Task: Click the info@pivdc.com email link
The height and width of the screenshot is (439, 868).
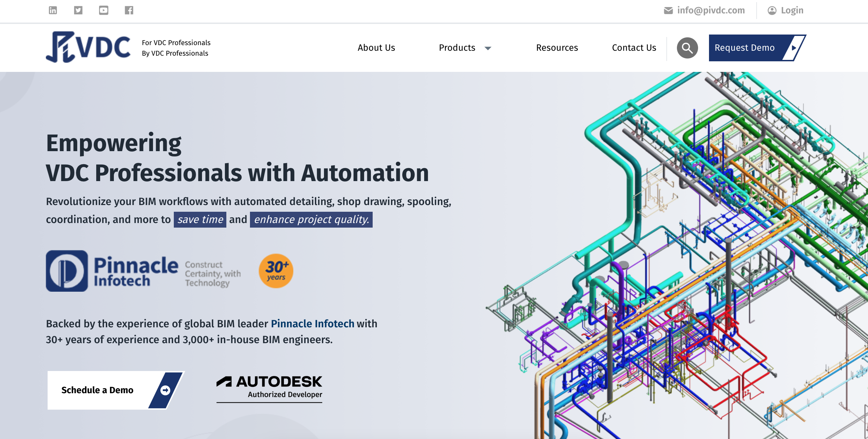Action: point(711,11)
